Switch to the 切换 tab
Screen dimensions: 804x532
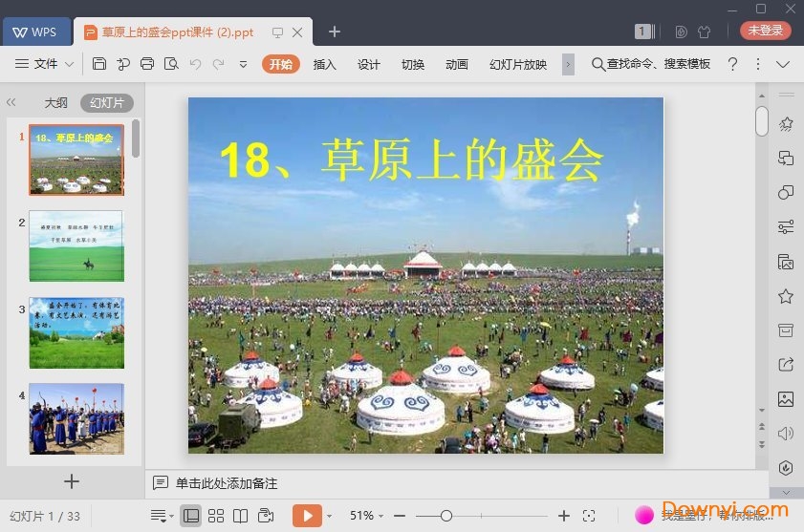413,65
